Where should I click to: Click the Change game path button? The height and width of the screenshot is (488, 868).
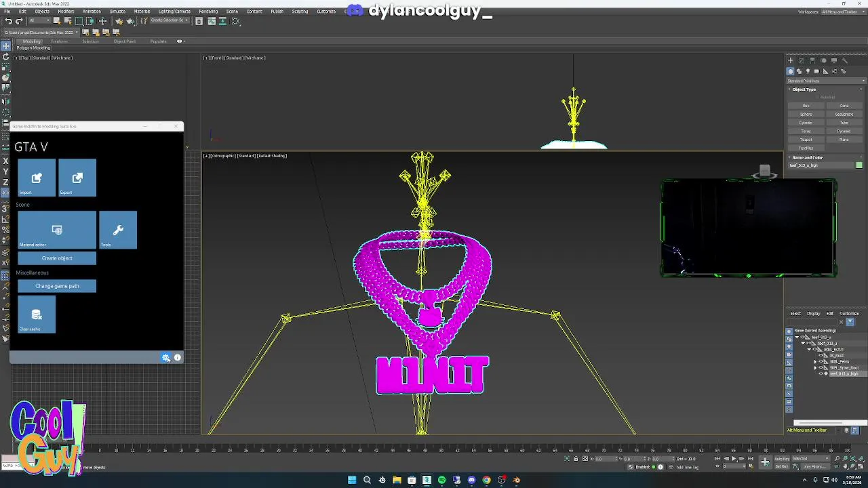click(x=57, y=286)
